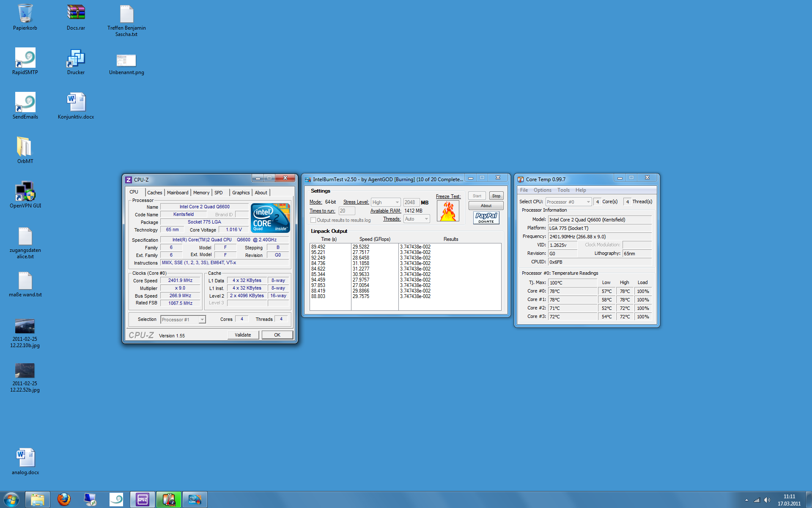Click the Validate button in CPU-Z

(x=243, y=335)
